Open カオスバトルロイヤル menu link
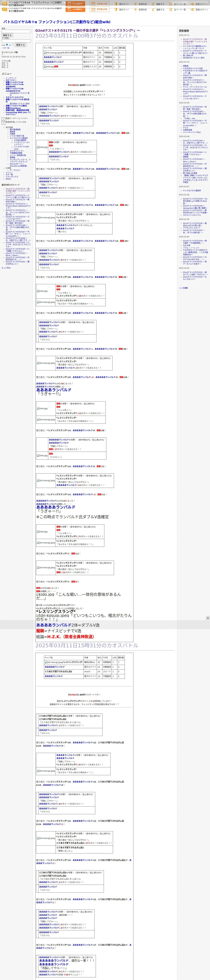 15,97
